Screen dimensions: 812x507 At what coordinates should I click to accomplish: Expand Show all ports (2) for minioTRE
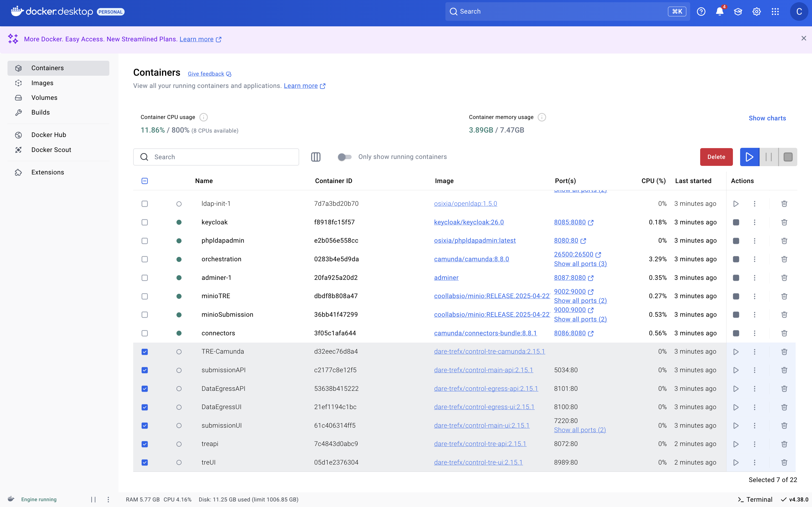[x=580, y=301]
